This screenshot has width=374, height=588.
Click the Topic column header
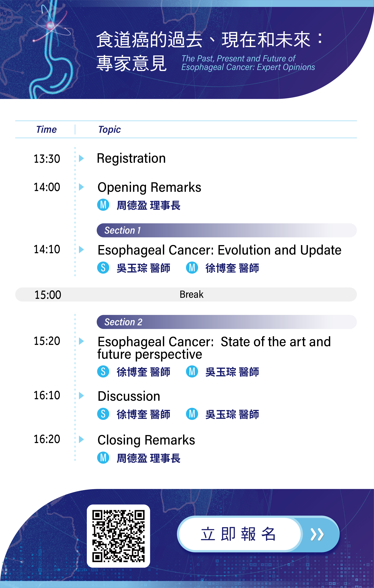point(109,129)
